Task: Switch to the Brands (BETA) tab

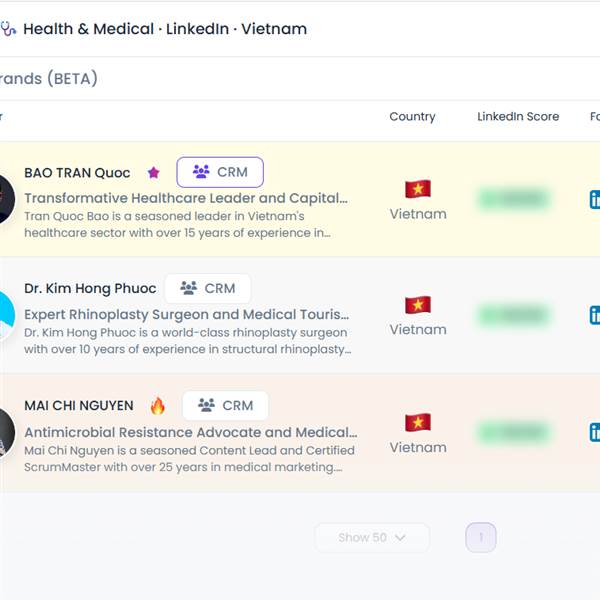Action: (49, 79)
